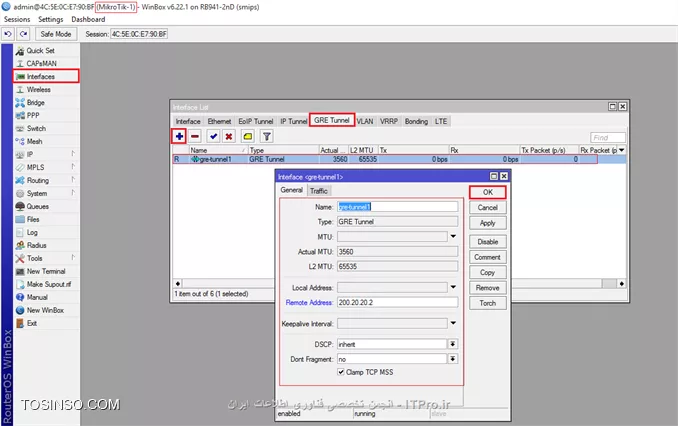Click into the Remote Address field
678x426 pixels.
click(x=397, y=302)
